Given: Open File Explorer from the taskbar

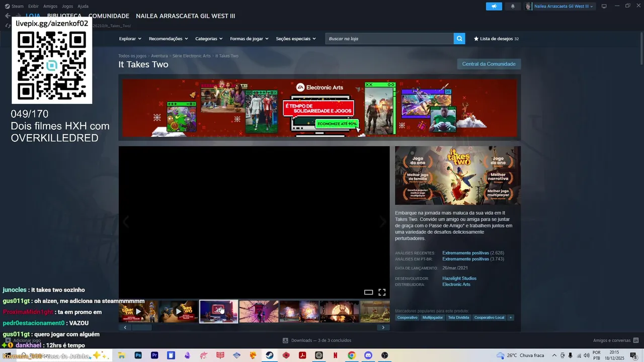Looking at the screenshot, I should tap(121, 355).
